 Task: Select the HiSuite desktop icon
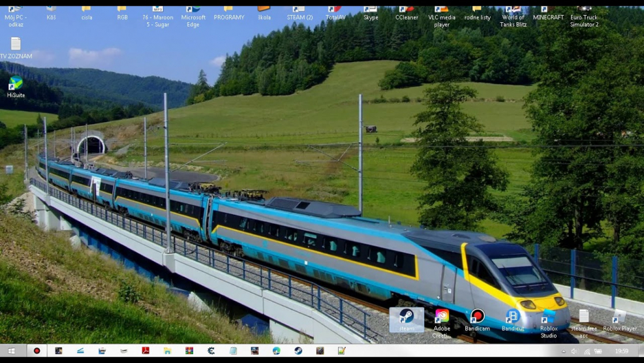tap(16, 87)
